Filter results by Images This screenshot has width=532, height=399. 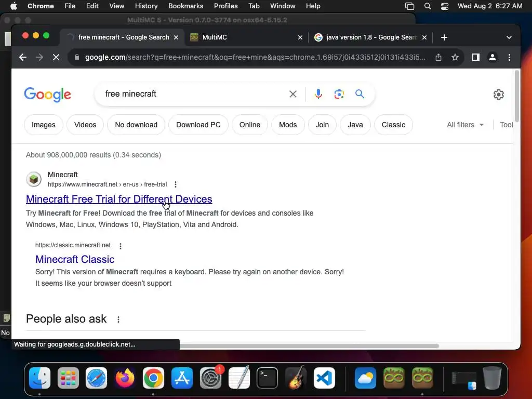pyautogui.click(x=44, y=125)
